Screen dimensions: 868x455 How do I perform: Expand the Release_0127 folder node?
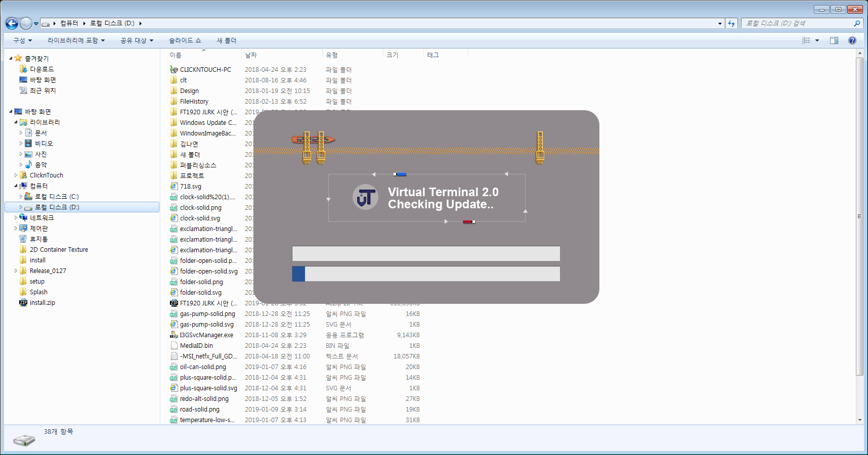click(16, 271)
